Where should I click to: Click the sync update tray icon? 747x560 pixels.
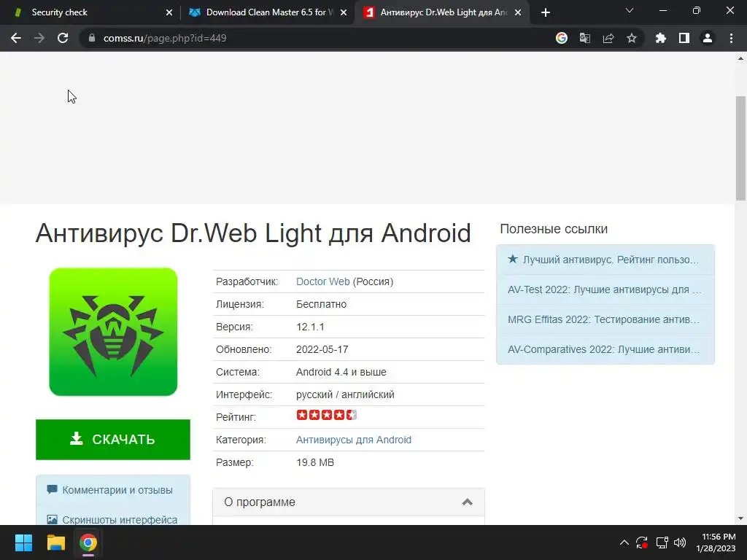[x=642, y=542]
